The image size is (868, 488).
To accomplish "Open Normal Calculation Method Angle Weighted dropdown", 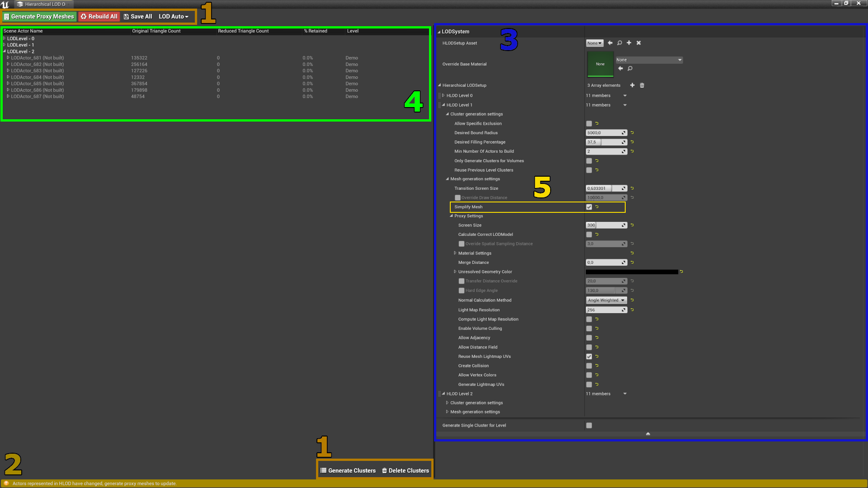I will pos(606,300).
